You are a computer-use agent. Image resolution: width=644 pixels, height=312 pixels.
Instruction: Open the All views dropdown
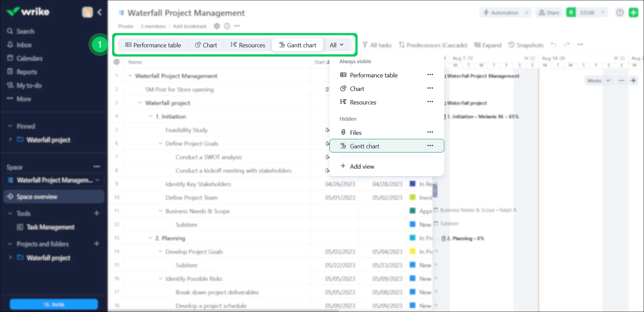(337, 45)
